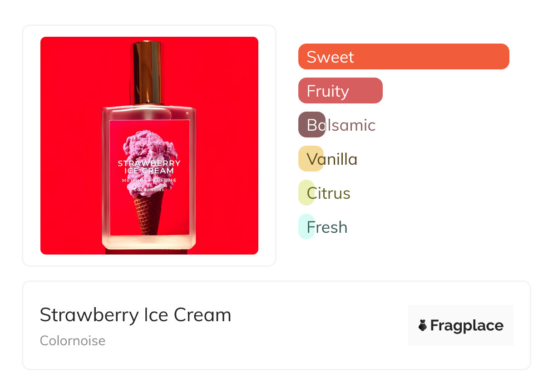The height and width of the screenshot is (392, 553).
Task: Open the perfume bottle product image
Action: tap(149, 146)
